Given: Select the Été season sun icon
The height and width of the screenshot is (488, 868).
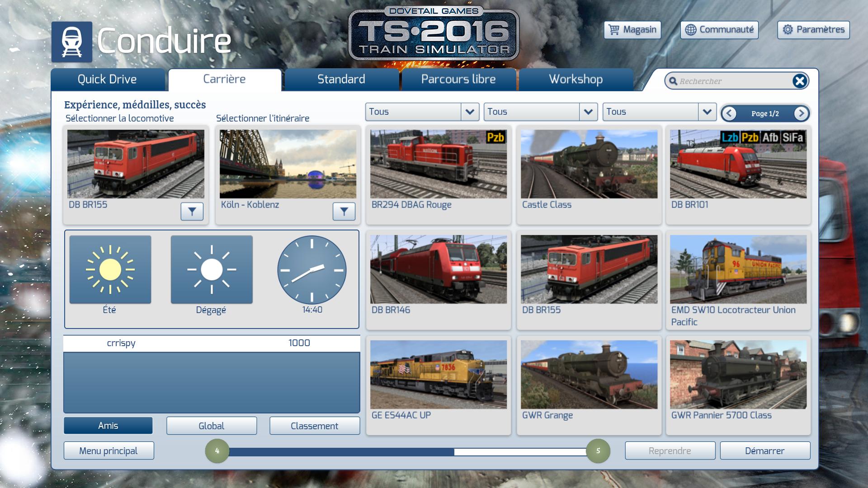Looking at the screenshot, I should [110, 269].
